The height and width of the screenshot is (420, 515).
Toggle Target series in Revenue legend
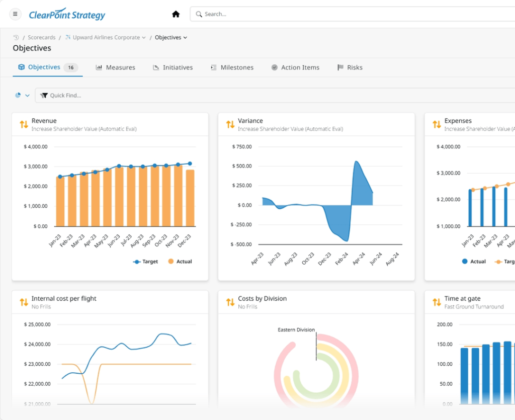145,262
